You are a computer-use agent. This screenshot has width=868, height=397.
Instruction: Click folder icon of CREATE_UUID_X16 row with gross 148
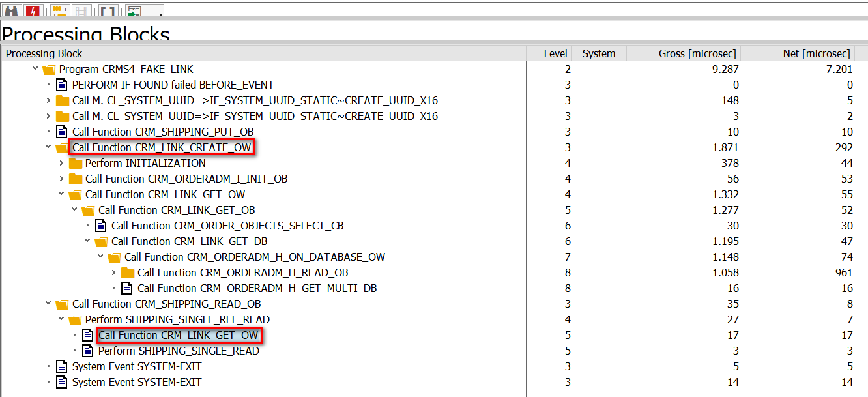pos(62,100)
